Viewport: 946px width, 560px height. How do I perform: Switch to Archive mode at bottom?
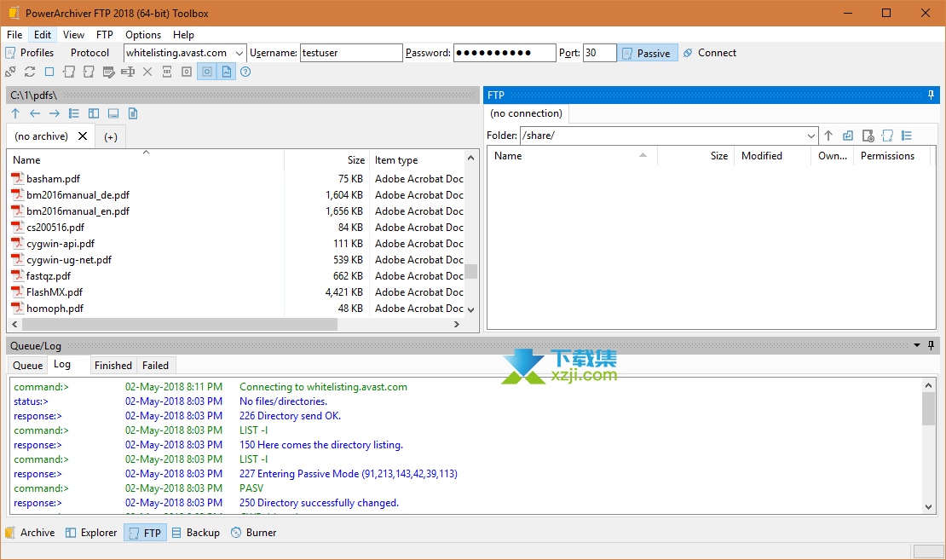tap(30, 533)
